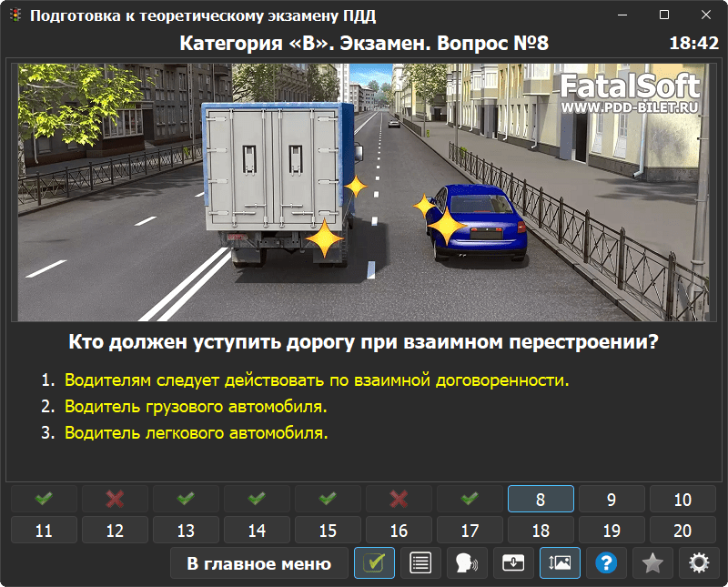Click the traffic light app icon in title bar
Image resolution: width=728 pixels, height=587 pixels.
15,15
